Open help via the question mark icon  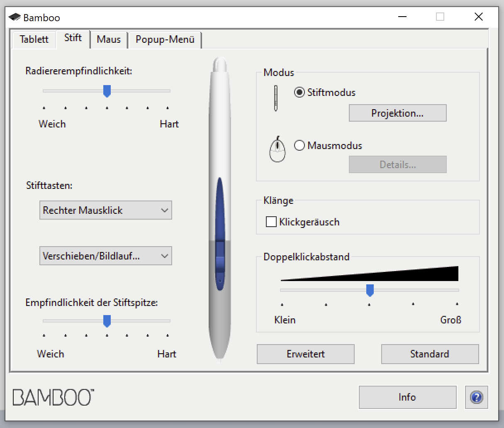pyautogui.click(x=476, y=397)
